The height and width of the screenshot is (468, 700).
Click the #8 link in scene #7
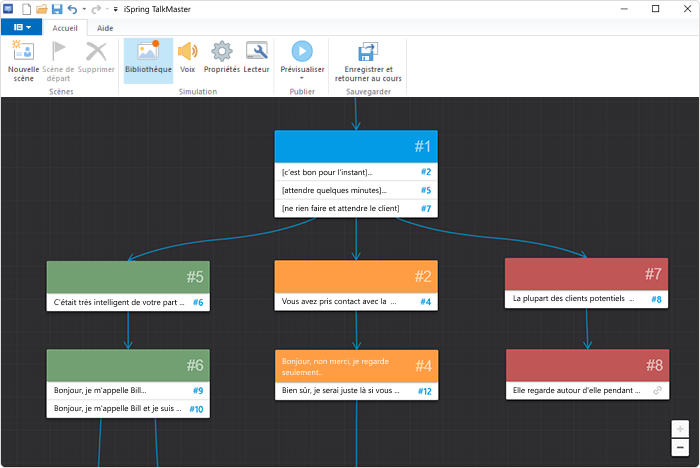(x=656, y=299)
